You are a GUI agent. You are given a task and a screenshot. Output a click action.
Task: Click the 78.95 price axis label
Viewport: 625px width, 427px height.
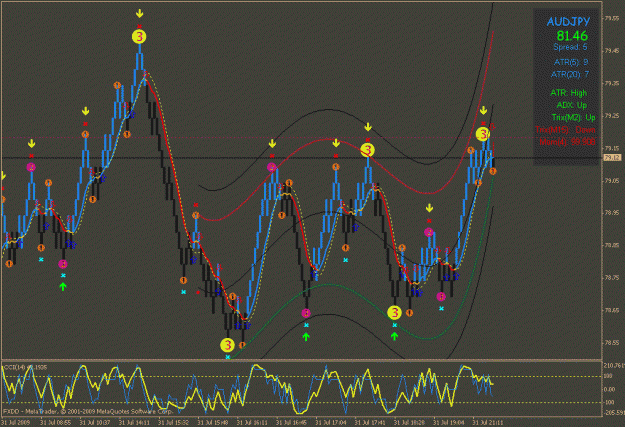(x=612, y=213)
